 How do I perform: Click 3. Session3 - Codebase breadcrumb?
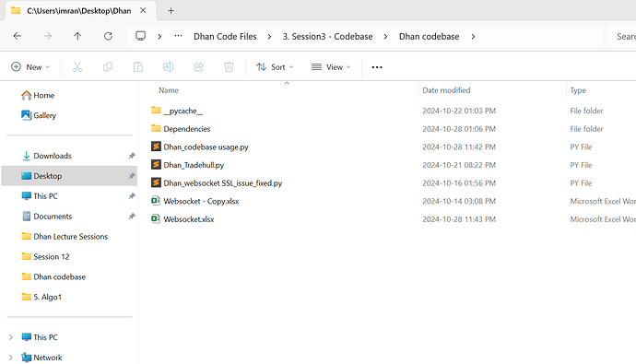point(327,37)
